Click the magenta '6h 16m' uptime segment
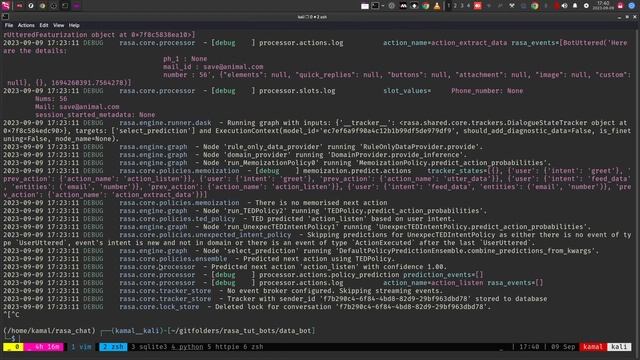Image resolution: width=640 pixels, height=360 pixels. pos(44,347)
